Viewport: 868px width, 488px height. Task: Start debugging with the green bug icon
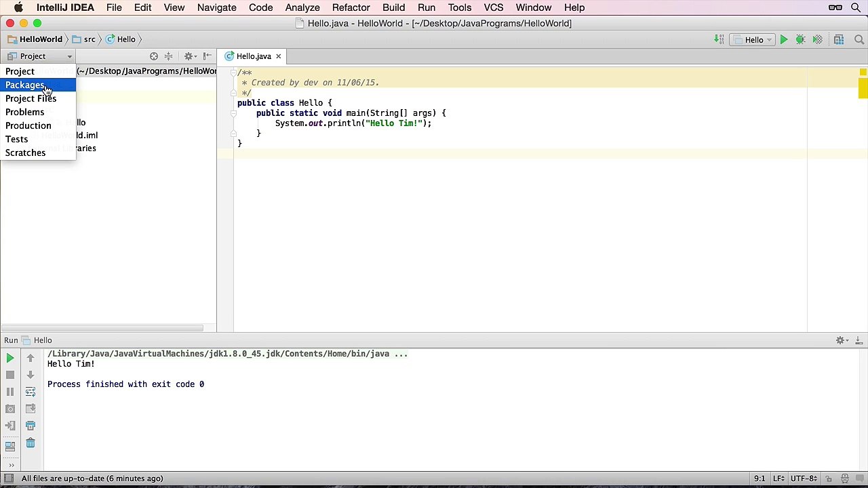pos(800,40)
